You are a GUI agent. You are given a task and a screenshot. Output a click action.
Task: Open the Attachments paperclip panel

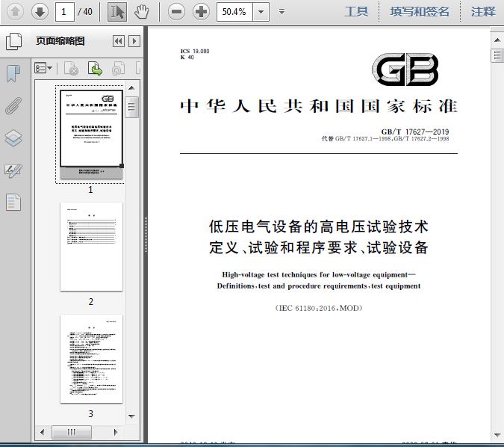(13, 105)
